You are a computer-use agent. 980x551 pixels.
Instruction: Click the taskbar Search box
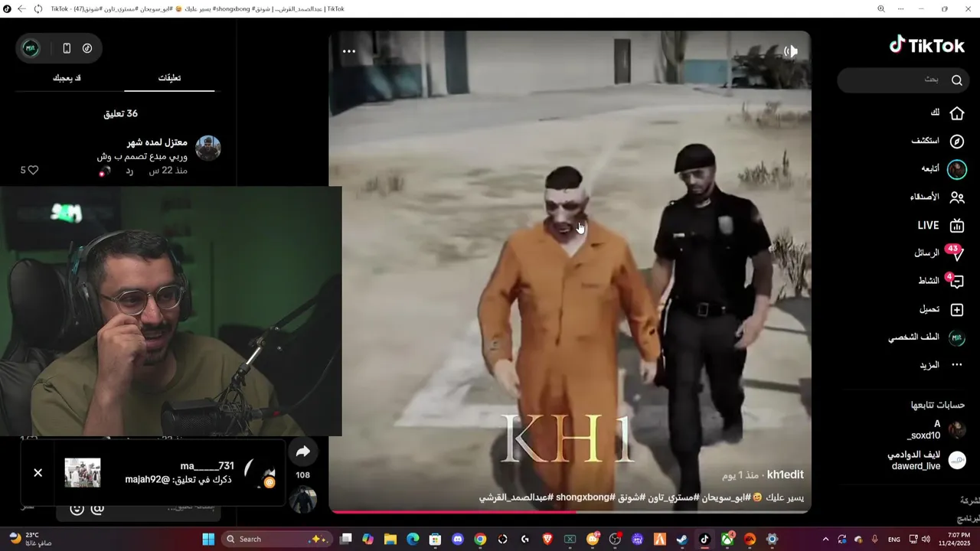click(x=276, y=540)
